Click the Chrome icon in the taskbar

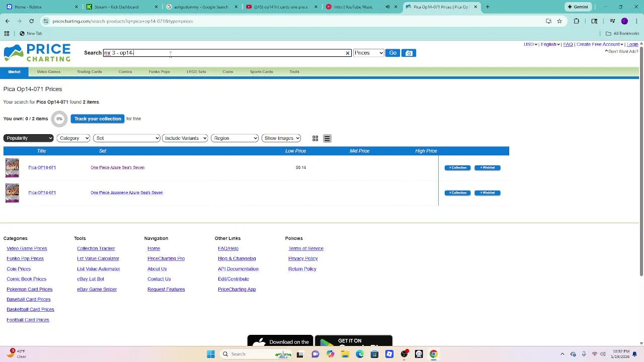(x=433, y=354)
